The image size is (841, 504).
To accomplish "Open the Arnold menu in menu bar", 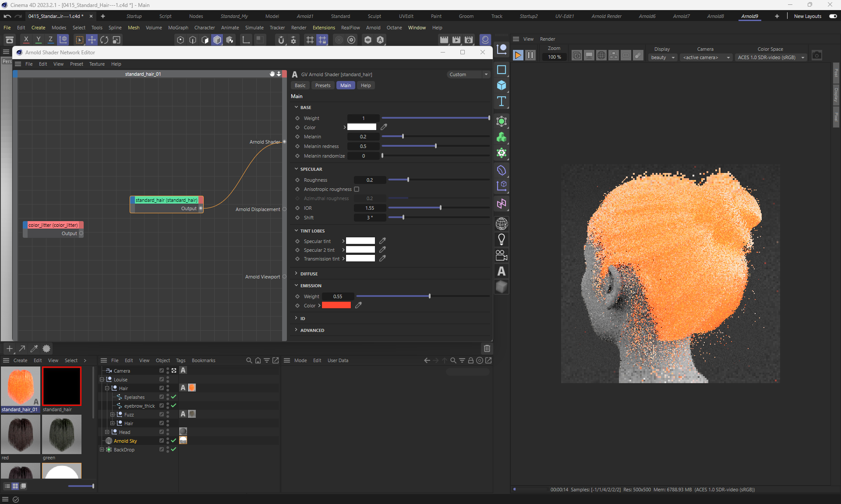I will (373, 28).
